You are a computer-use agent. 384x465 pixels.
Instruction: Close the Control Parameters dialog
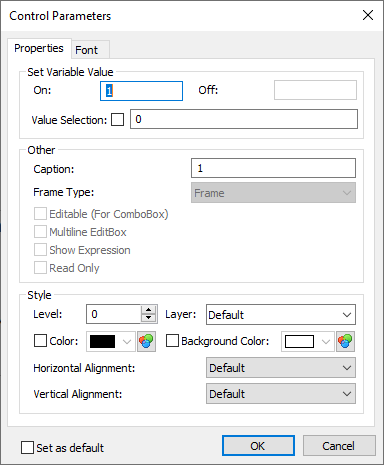tap(368, 15)
